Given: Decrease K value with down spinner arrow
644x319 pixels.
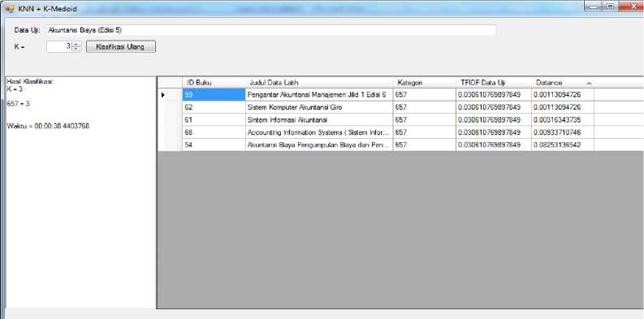Looking at the screenshot, I should pos(76,49).
